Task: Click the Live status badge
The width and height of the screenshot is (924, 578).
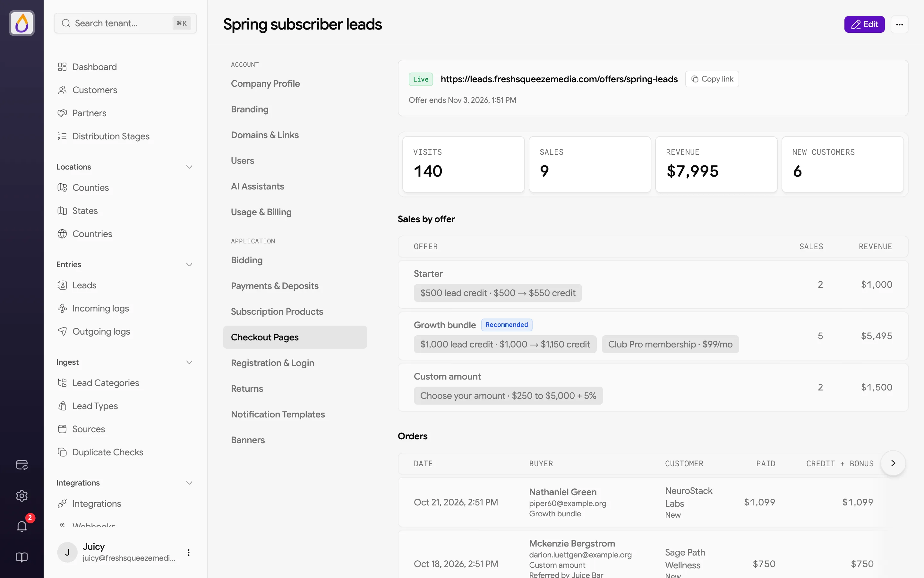Action: 421,79
